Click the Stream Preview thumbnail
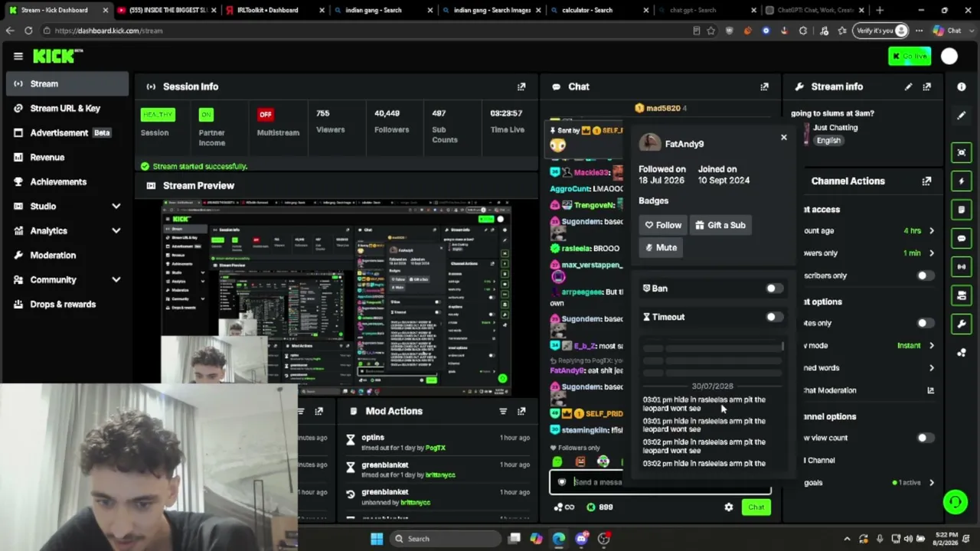This screenshot has height=551, width=980. point(336,296)
